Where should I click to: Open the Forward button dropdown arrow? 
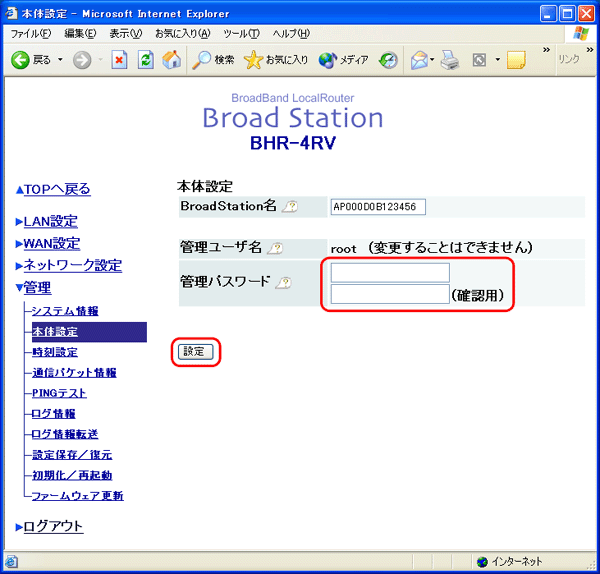101,60
